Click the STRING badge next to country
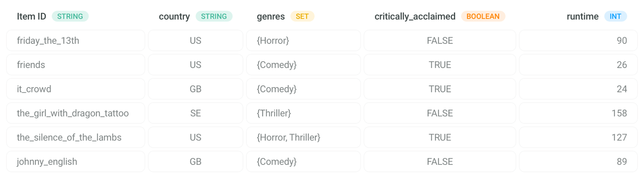Viewport: 644px width, 183px height. pyautogui.click(x=214, y=16)
